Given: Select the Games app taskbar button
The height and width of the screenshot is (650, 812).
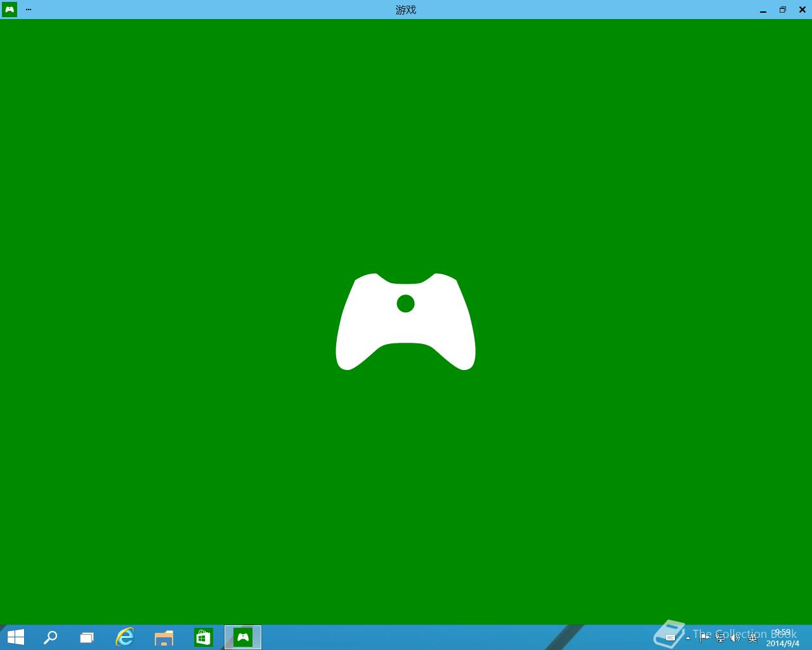Looking at the screenshot, I should 243,637.
